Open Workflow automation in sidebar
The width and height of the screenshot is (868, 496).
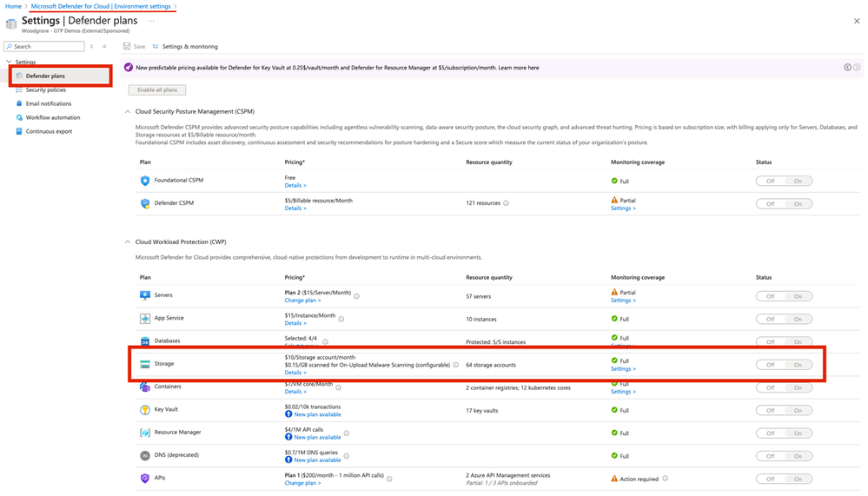[53, 117]
